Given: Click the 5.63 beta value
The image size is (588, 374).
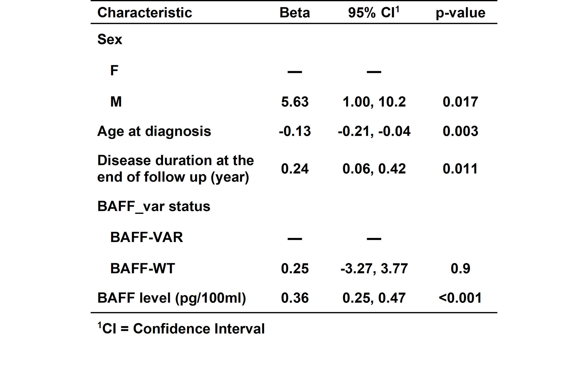Looking at the screenshot, I should pos(295,102).
